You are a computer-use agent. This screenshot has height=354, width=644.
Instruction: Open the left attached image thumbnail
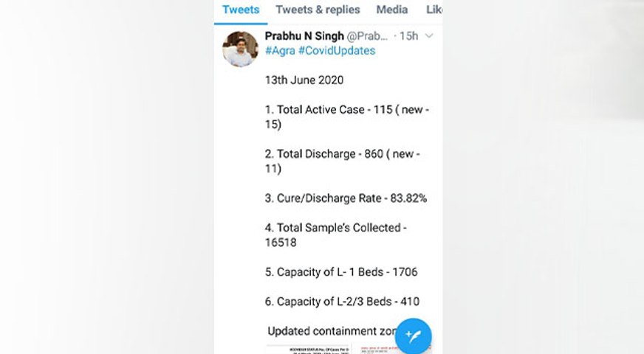pos(309,349)
